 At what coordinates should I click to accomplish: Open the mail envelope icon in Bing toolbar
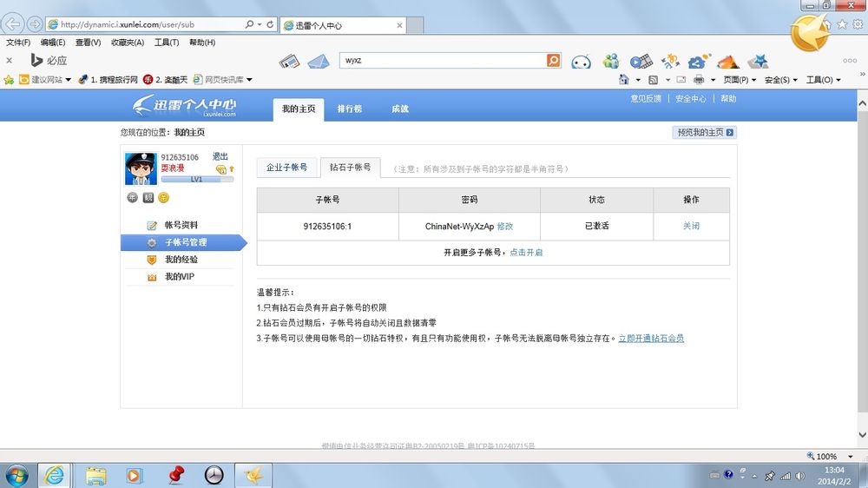(x=319, y=62)
